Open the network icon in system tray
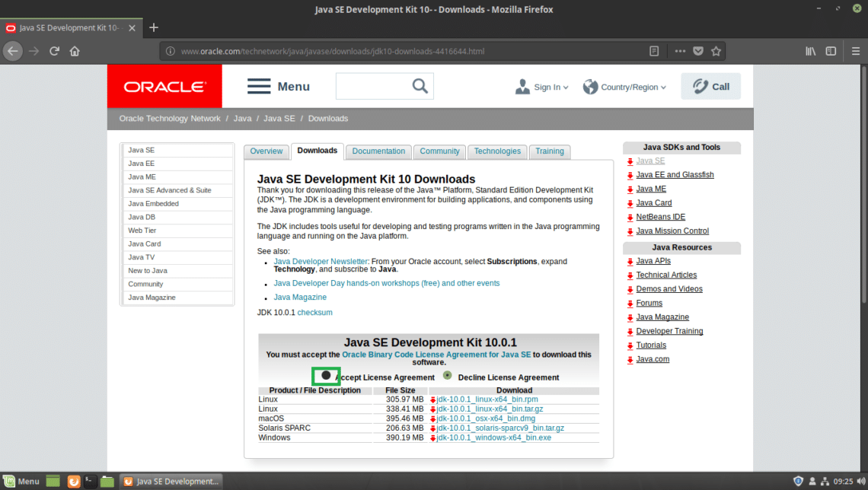 click(x=825, y=482)
